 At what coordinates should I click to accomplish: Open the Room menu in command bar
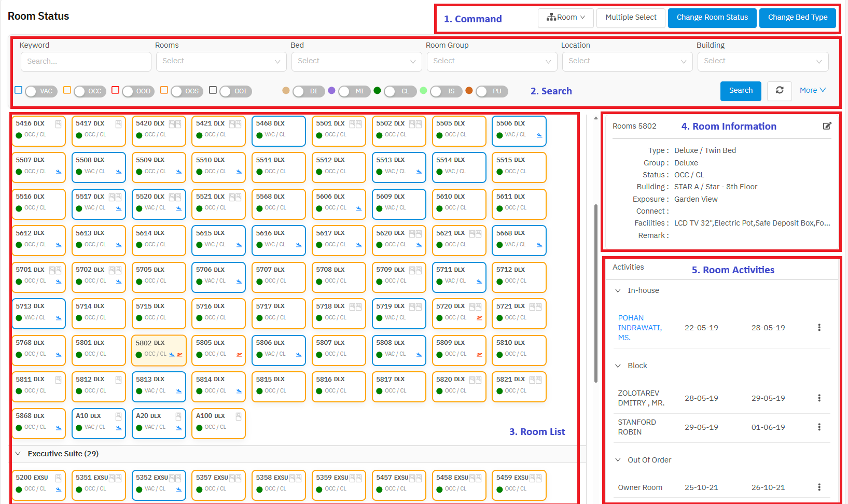point(565,18)
